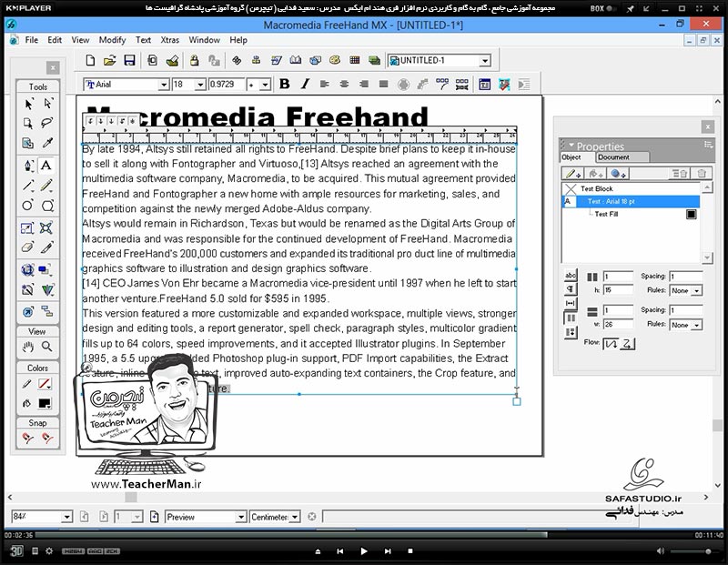Open the zoom percentage dropdown
This screenshot has width=728, height=565.
(x=66, y=517)
